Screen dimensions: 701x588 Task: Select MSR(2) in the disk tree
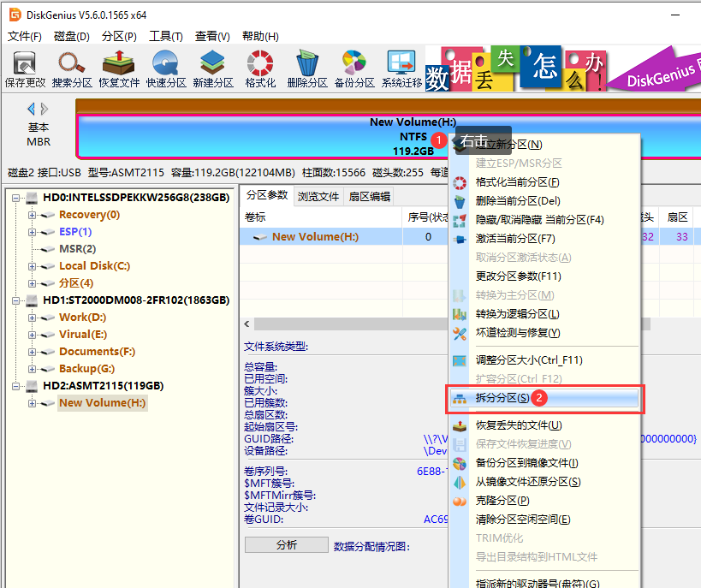click(77, 249)
